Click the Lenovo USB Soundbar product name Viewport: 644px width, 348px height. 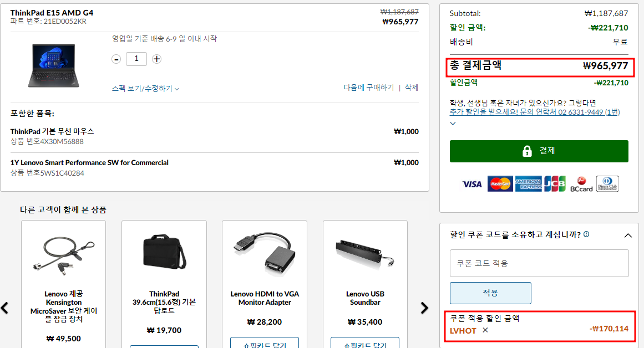coord(365,298)
